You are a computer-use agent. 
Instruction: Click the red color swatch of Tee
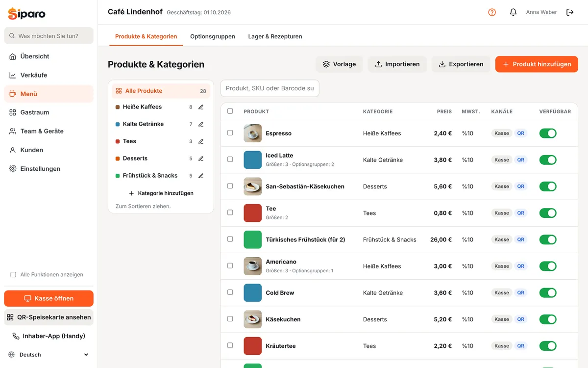tap(253, 213)
